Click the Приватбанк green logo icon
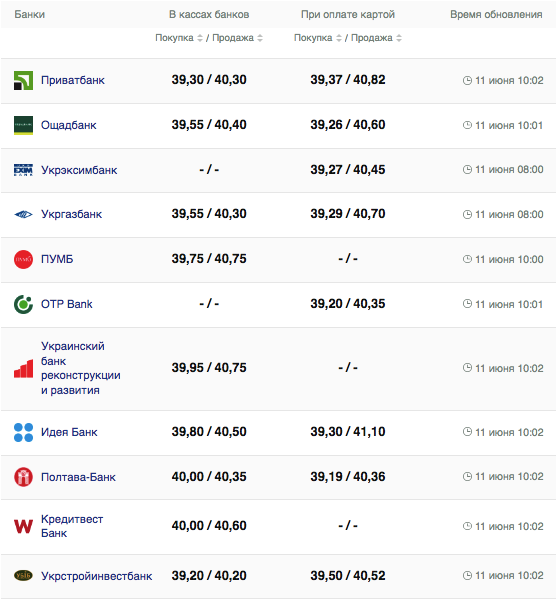Screen dimensions: 560x600 pos(23,80)
